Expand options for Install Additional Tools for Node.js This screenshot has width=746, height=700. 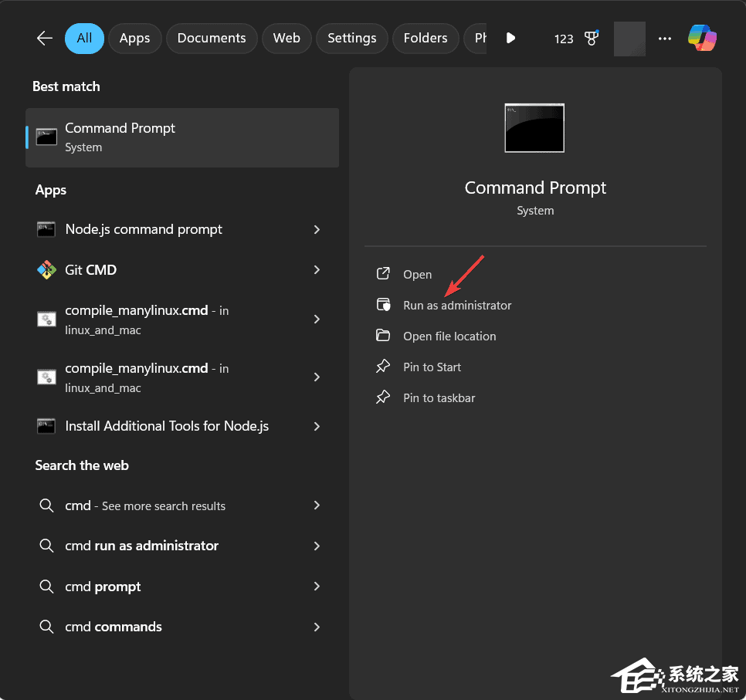pos(317,426)
